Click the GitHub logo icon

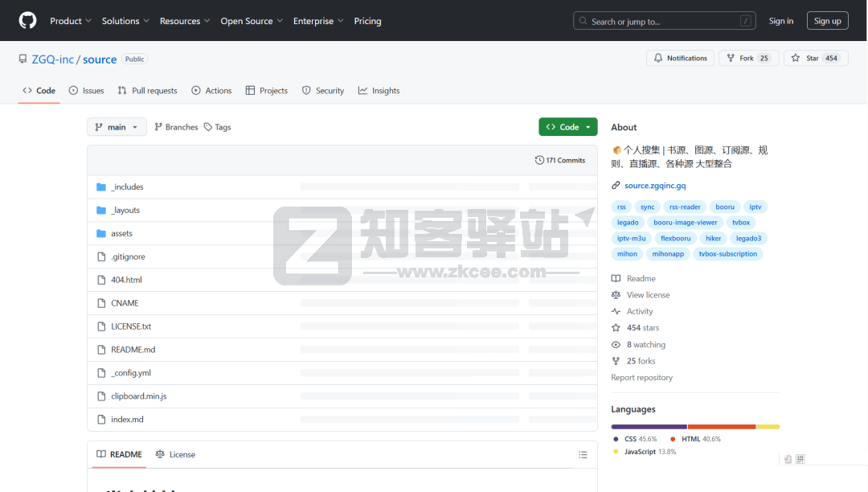(27, 21)
